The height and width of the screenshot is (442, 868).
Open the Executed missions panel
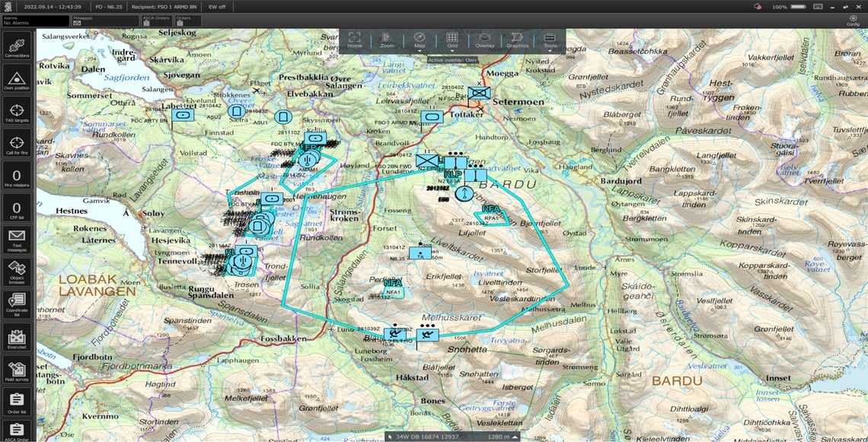pos(17,337)
